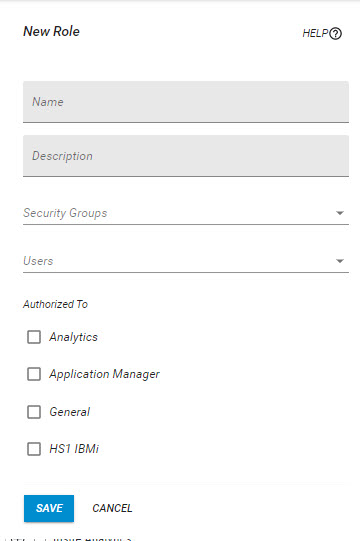Open help via the question mark icon
The image size is (360, 541).
[x=335, y=33]
